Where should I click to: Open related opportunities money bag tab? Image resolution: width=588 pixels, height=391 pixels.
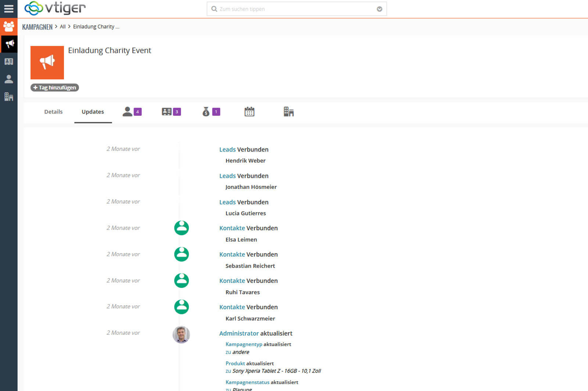[x=211, y=112]
